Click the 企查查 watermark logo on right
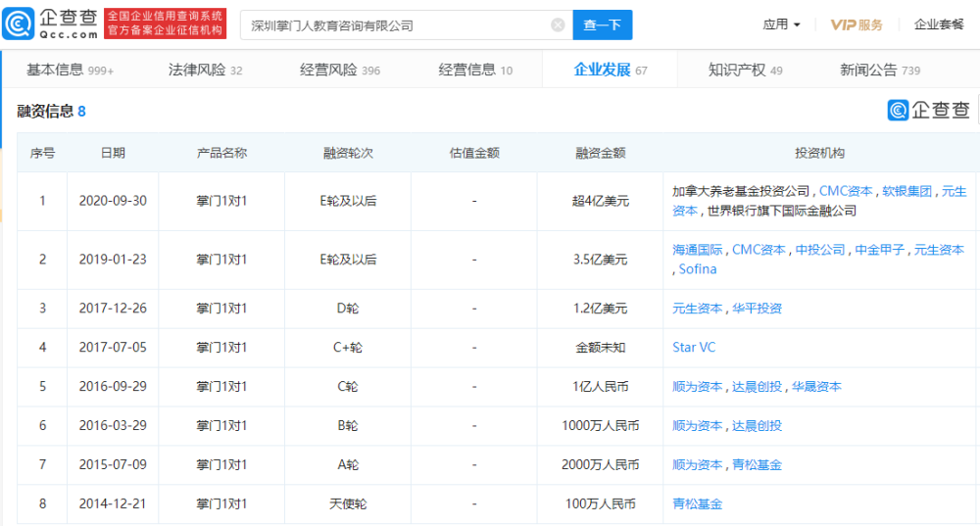Viewport: 980px width, 526px height. (x=929, y=111)
